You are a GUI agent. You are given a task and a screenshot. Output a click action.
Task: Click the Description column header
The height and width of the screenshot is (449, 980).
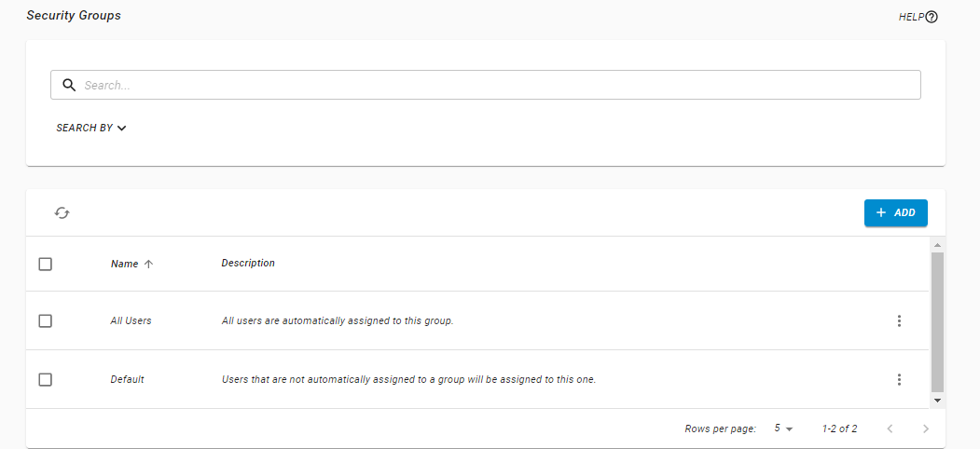pyautogui.click(x=248, y=264)
